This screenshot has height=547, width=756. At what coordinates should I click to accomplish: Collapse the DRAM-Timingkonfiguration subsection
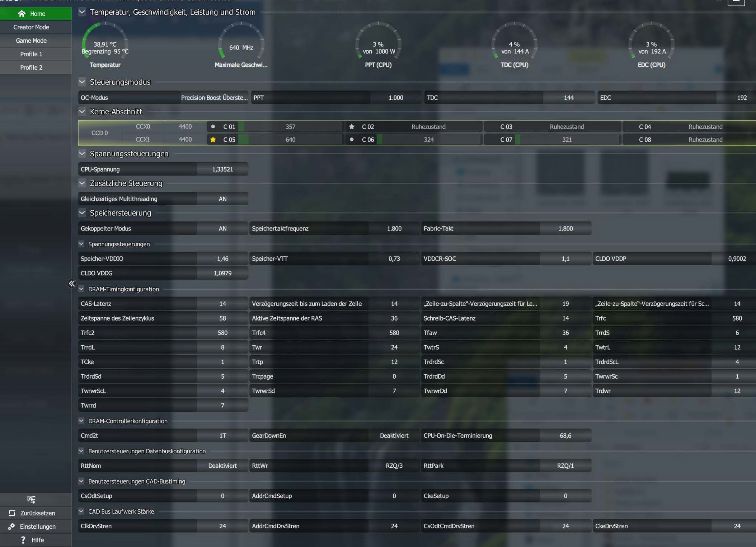(81, 289)
